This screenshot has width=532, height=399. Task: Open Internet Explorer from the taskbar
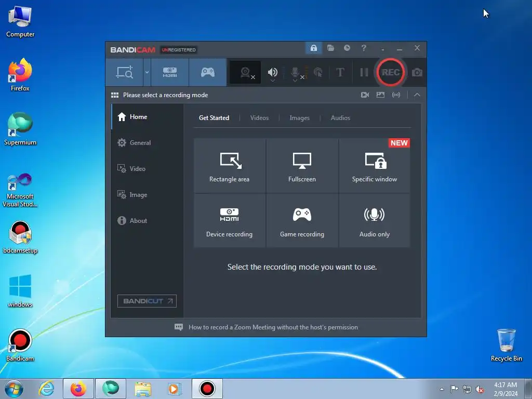46,389
